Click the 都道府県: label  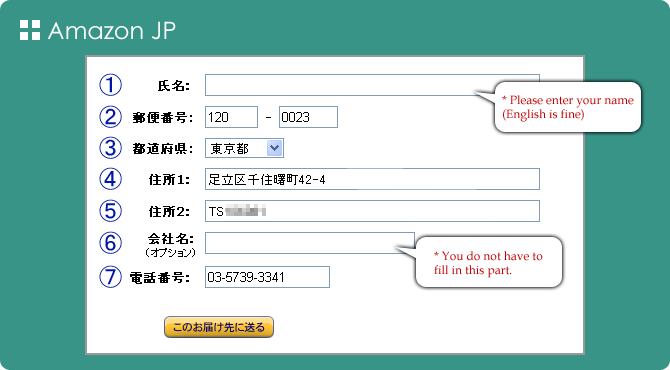coord(163,149)
